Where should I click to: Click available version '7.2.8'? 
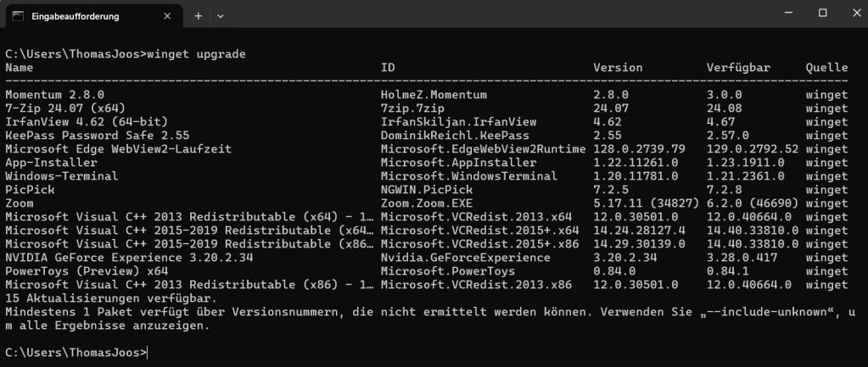724,190
